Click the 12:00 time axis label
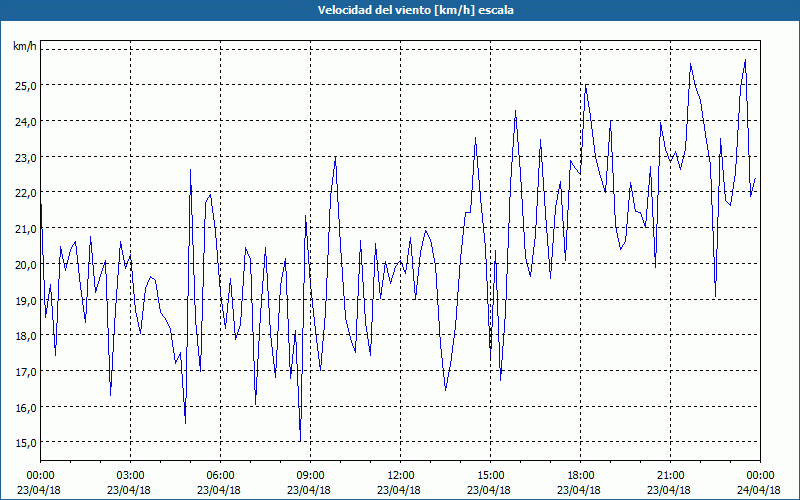 pos(401,476)
